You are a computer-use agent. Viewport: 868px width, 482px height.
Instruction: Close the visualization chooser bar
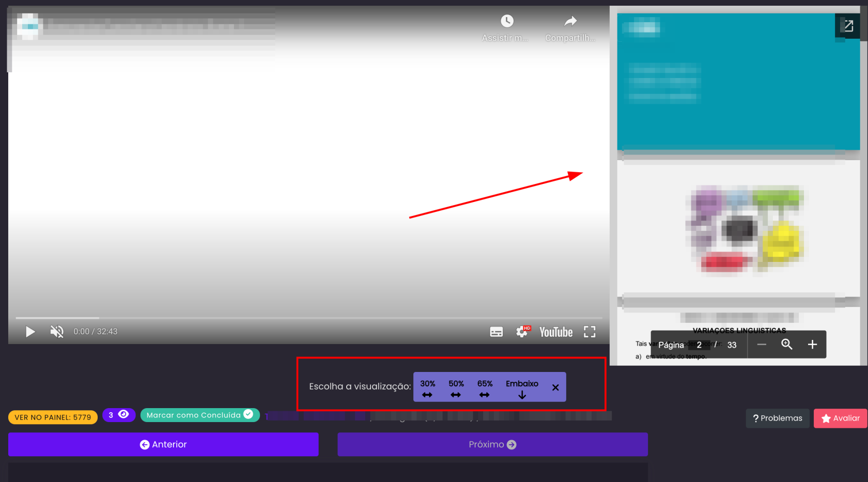pyautogui.click(x=555, y=387)
